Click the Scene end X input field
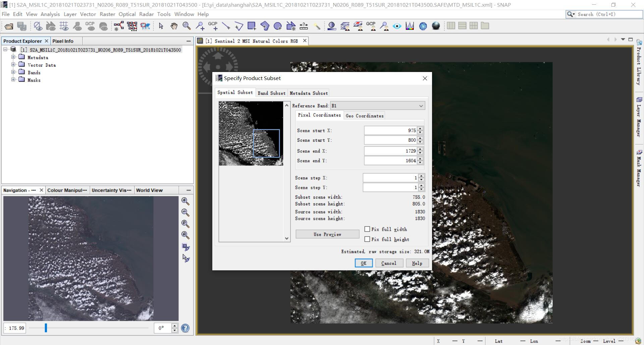 coord(390,151)
